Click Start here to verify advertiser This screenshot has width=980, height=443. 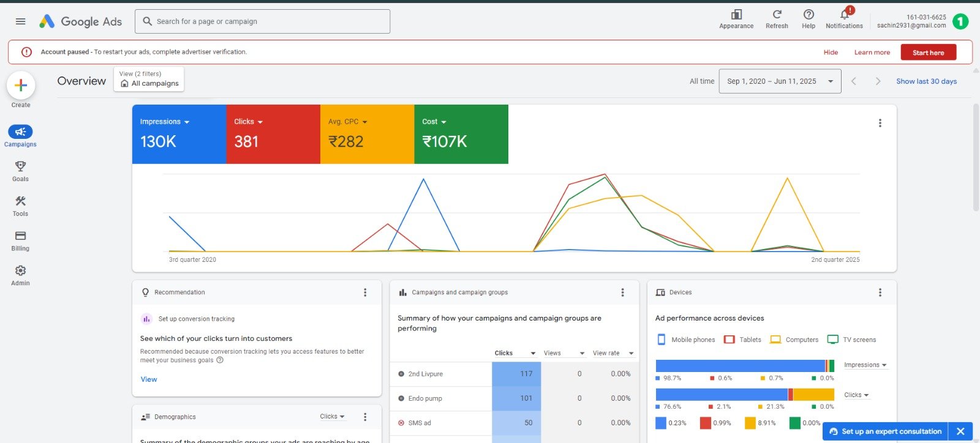pyautogui.click(x=928, y=53)
